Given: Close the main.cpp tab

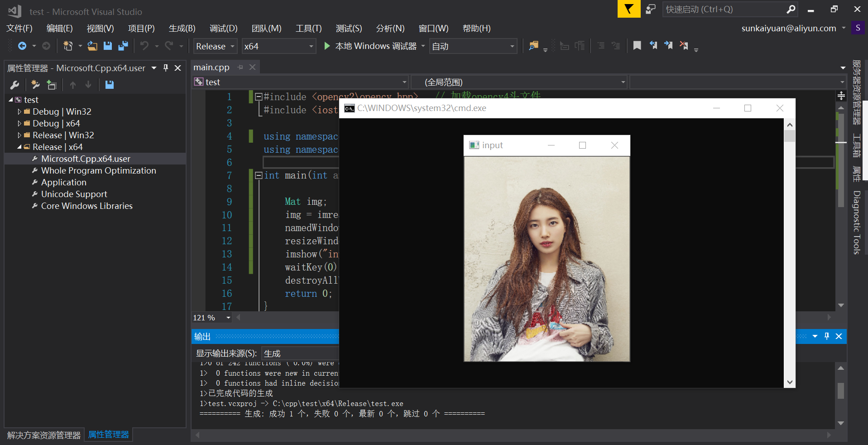Looking at the screenshot, I should (253, 68).
